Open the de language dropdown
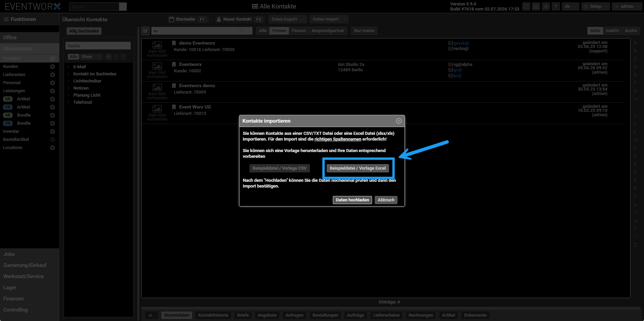This screenshot has height=321, width=644. (x=570, y=6)
